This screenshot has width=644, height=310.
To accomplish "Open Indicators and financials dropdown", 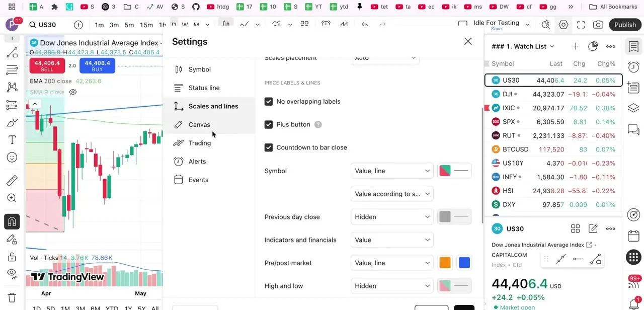I will coord(392,240).
